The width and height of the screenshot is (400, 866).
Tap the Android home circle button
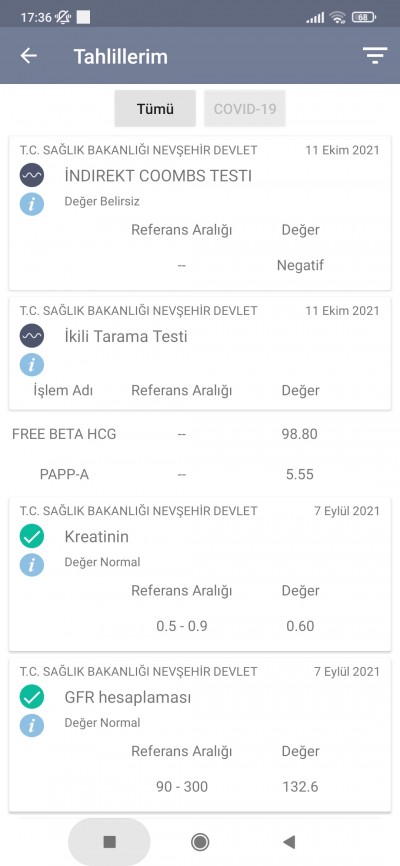coord(199,842)
